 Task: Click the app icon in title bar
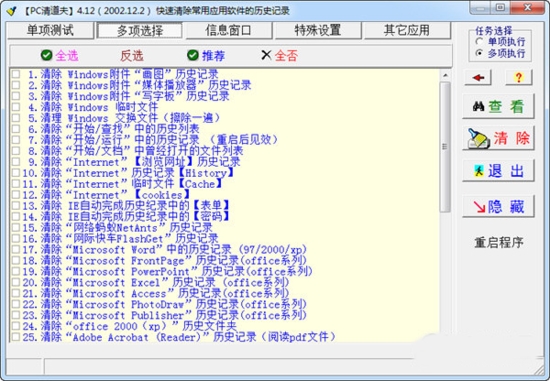[12, 11]
